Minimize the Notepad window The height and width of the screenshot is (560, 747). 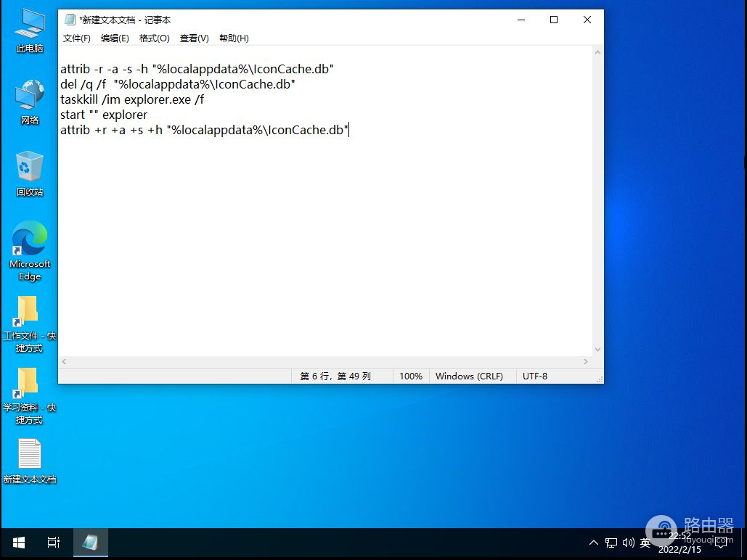[521, 20]
